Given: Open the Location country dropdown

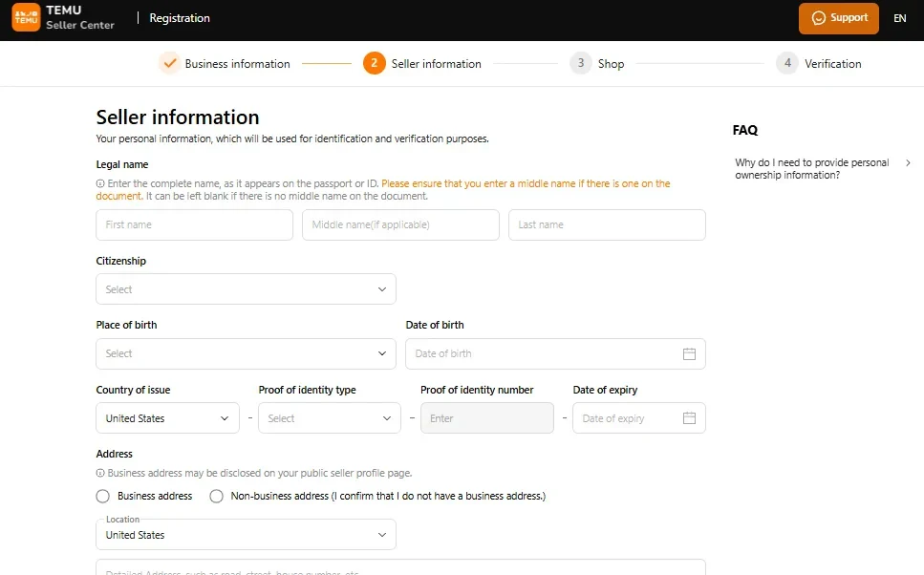Looking at the screenshot, I should [246, 534].
